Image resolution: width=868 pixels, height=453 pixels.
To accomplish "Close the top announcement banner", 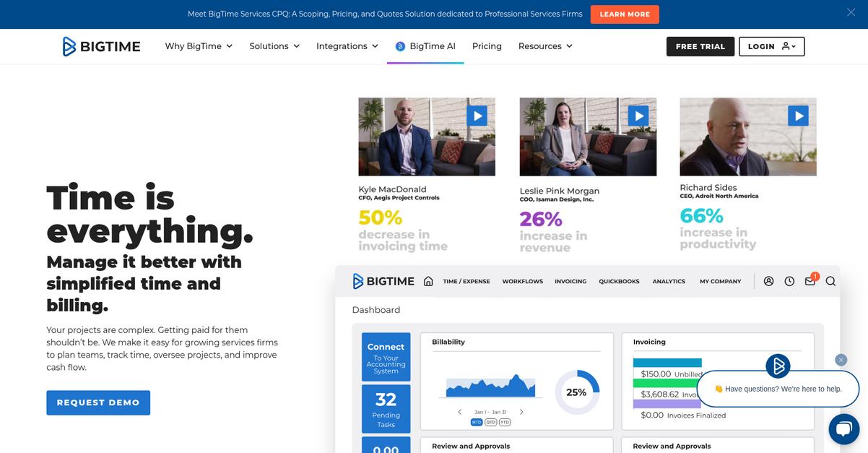I will [851, 12].
